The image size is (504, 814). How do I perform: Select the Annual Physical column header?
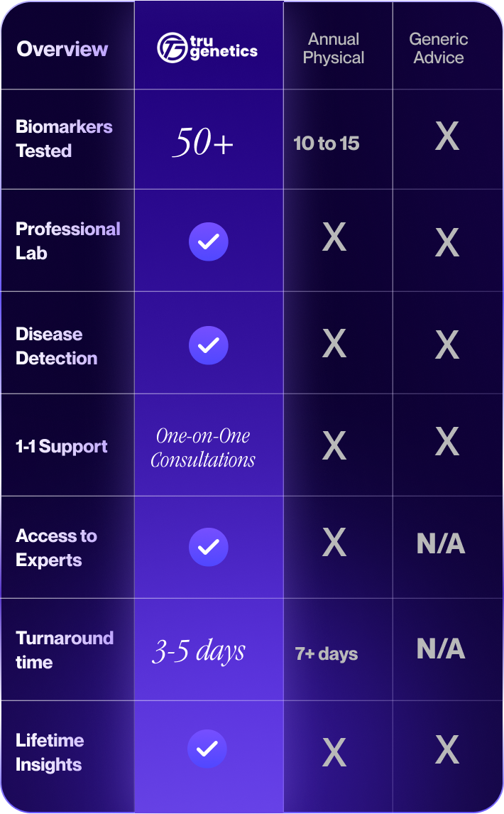[x=334, y=48]
